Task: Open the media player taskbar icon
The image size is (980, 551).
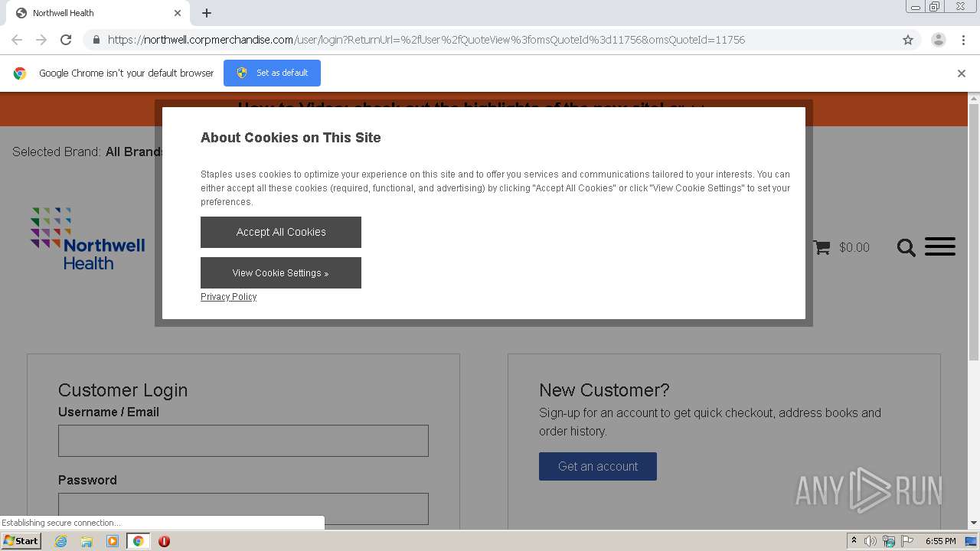Action: coord(113,541)
